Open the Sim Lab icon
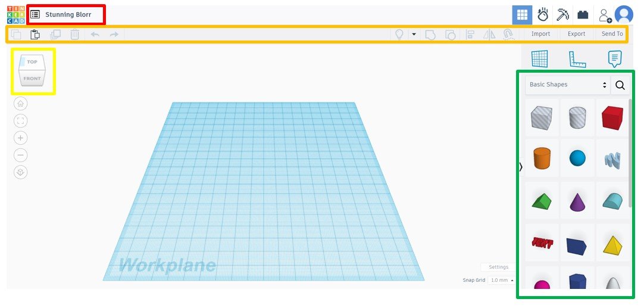The height and width of the screenshot is (308, 644). 543,15
